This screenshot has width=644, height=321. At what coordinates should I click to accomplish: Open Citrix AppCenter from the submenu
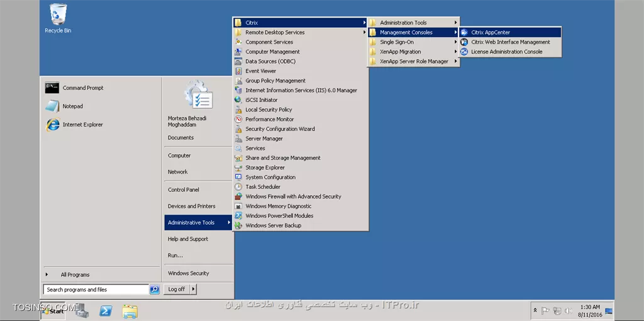coord(509,33)
